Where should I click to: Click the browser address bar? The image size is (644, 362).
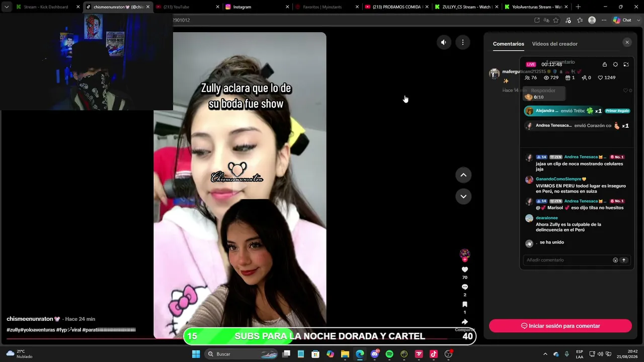click(352, 20)
